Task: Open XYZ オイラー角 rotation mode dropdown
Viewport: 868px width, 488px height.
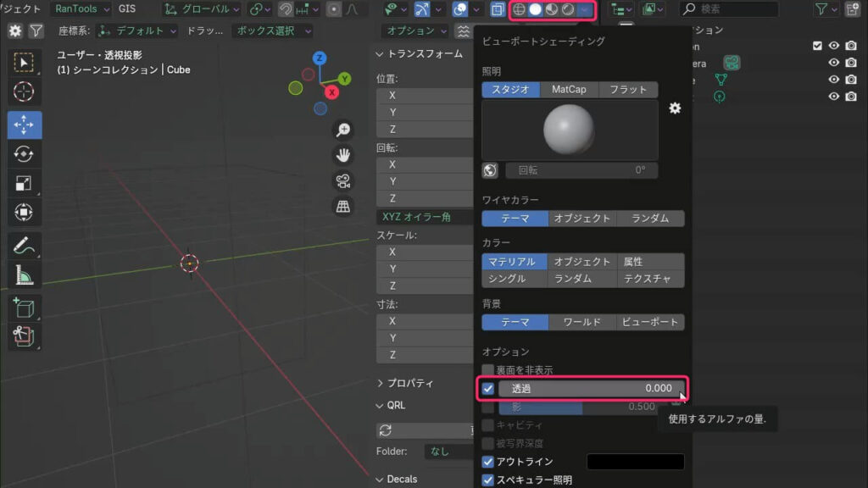Action: point(426,217)
